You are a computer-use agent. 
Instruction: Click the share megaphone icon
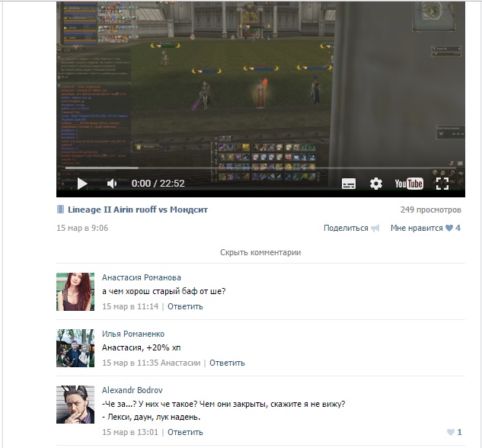[x=375, y=228]
